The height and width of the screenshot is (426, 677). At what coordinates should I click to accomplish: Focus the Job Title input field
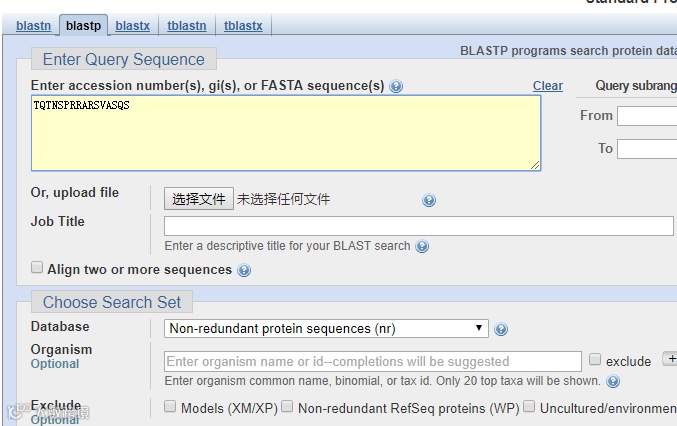tap(418, 226)
